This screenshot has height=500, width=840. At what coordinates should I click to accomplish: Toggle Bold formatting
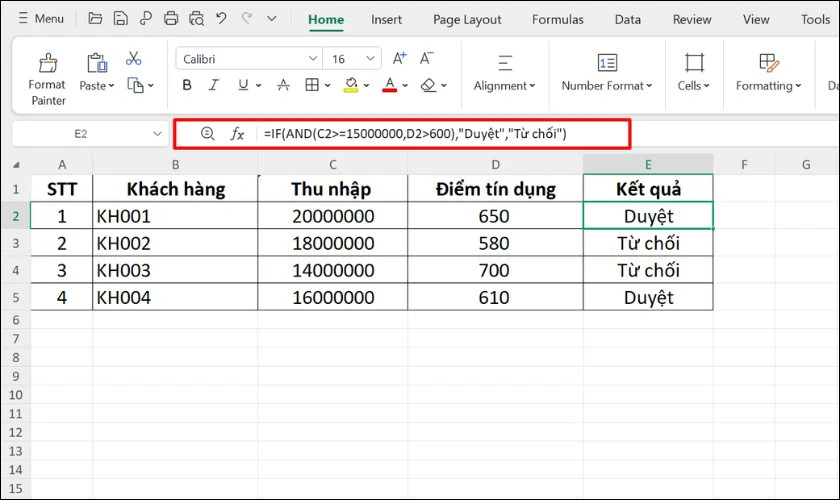coord(186,85)
